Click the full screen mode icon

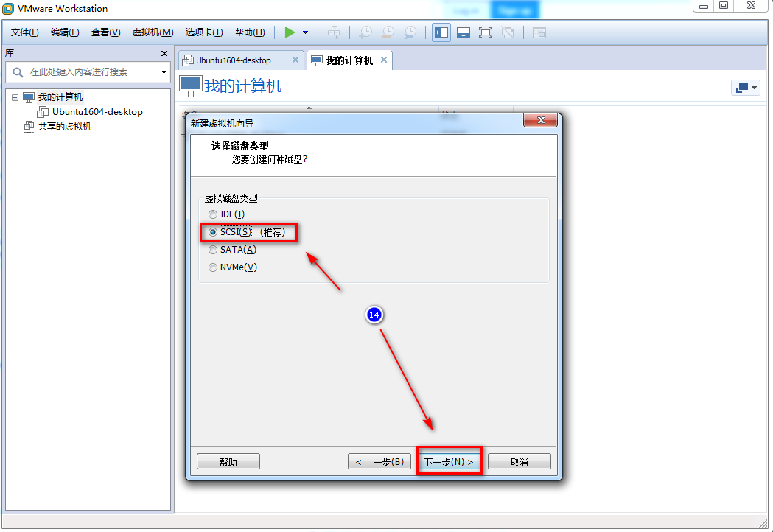click(486, 32)
